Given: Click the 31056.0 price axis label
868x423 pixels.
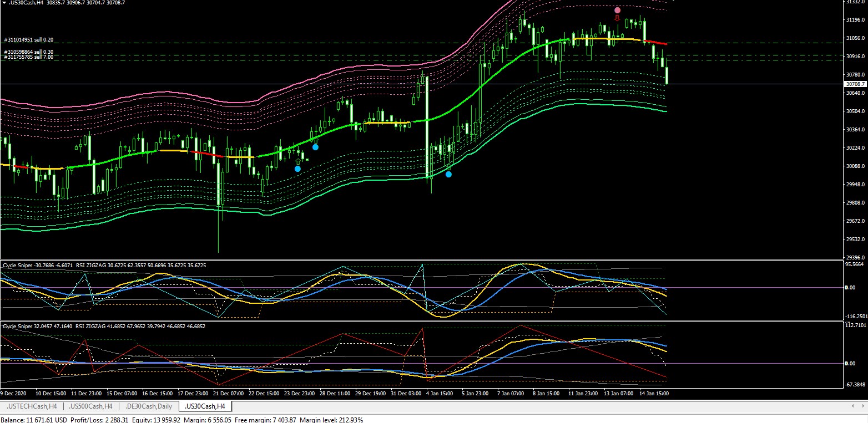Looking at the screenshot, I should 855,38.
